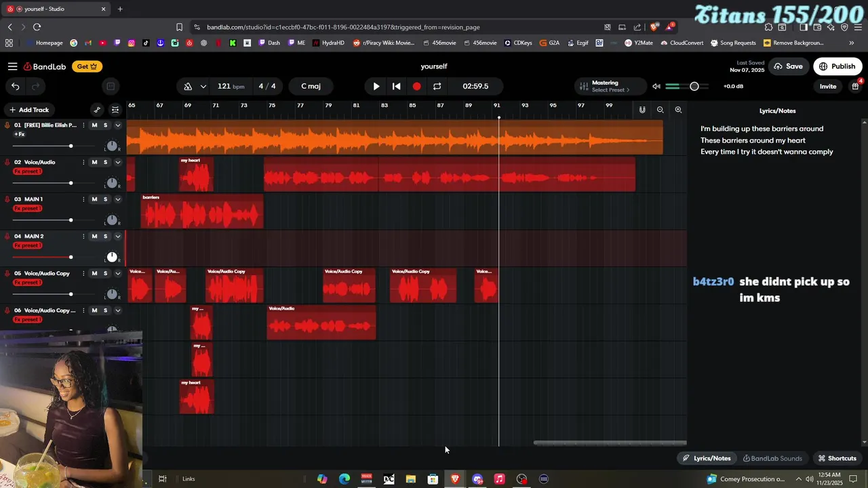This screenshot has width=868, height=488.
Task: Click the track height toggle icon
Action: coord(115,110)
